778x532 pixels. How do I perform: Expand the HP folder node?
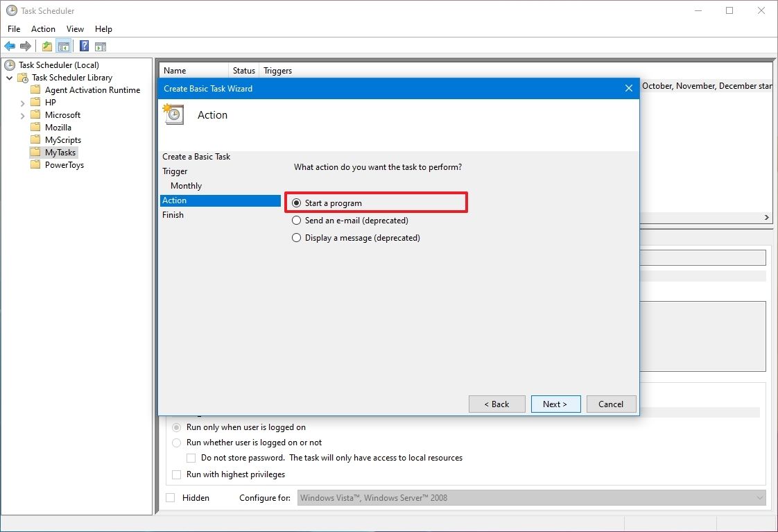pos(22,102)
